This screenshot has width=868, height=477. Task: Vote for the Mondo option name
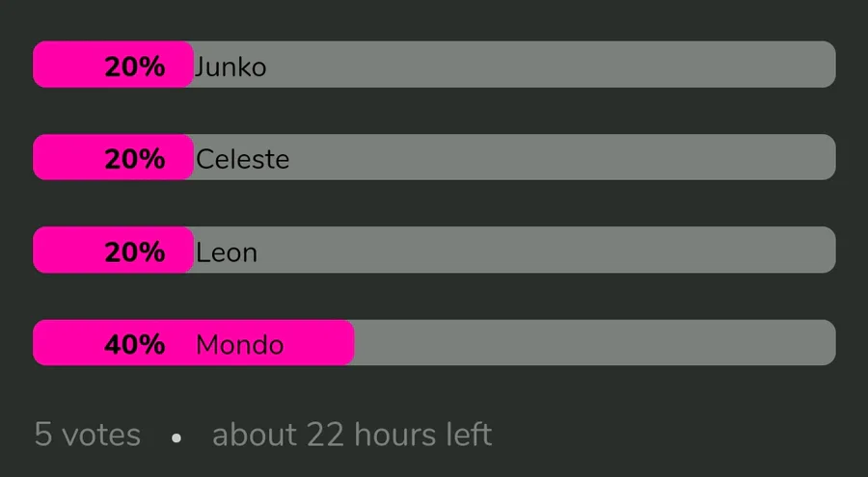tap(239, 345)
